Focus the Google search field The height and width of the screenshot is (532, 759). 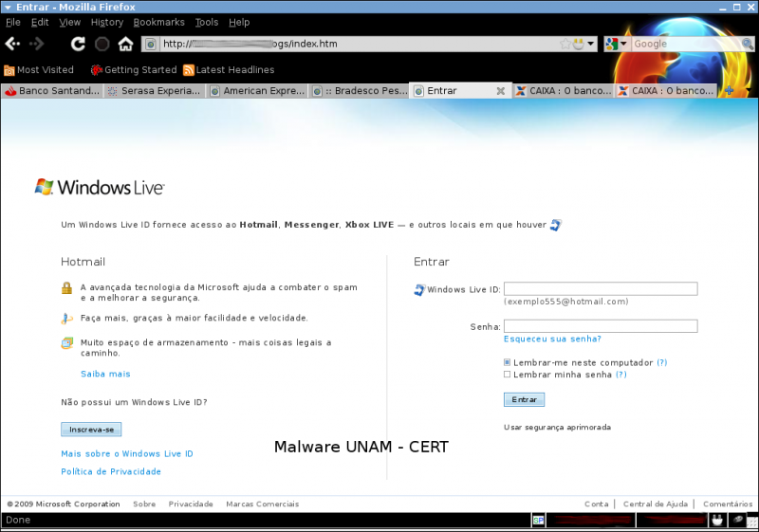686,44
